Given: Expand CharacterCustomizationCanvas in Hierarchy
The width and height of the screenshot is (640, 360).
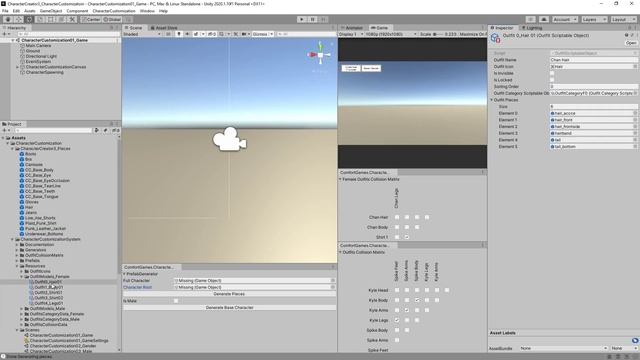Looking at the screenshot, I should [18, 67].
